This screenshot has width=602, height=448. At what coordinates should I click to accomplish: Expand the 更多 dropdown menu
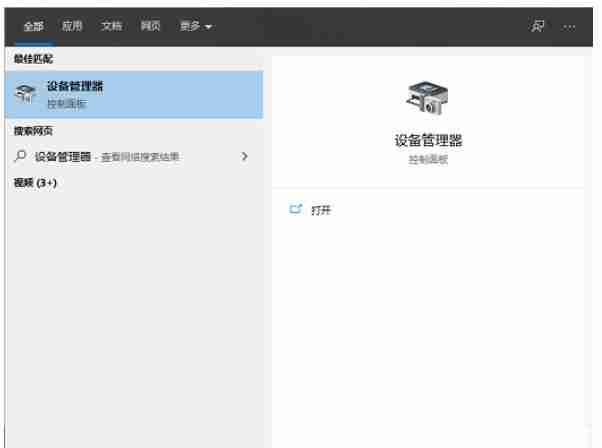click(195, 26)
